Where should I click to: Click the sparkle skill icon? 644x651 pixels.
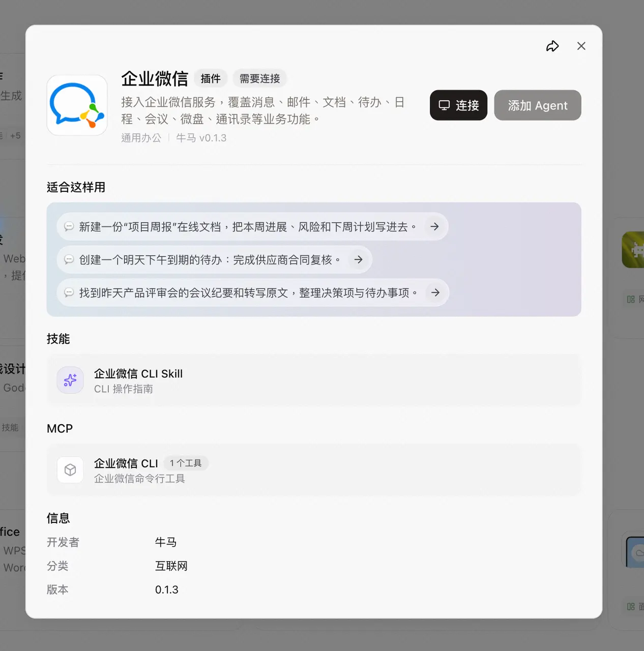[x=70, y=380]
